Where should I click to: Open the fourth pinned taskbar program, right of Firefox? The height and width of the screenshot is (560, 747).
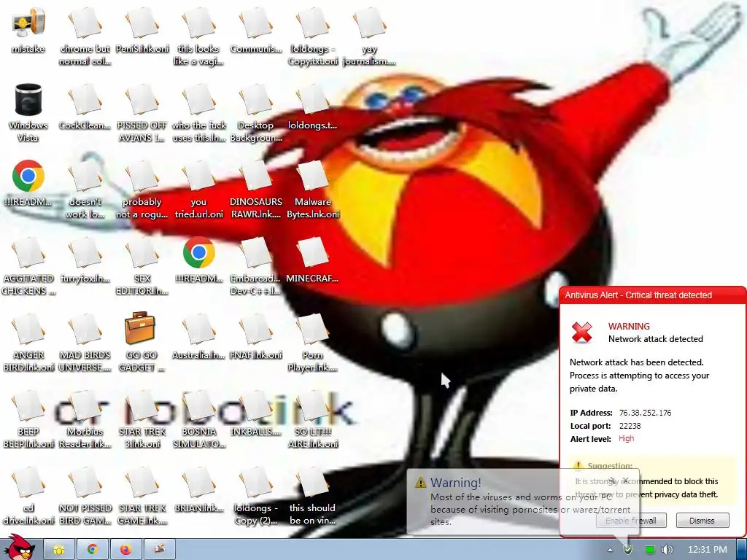click(160, 550)
